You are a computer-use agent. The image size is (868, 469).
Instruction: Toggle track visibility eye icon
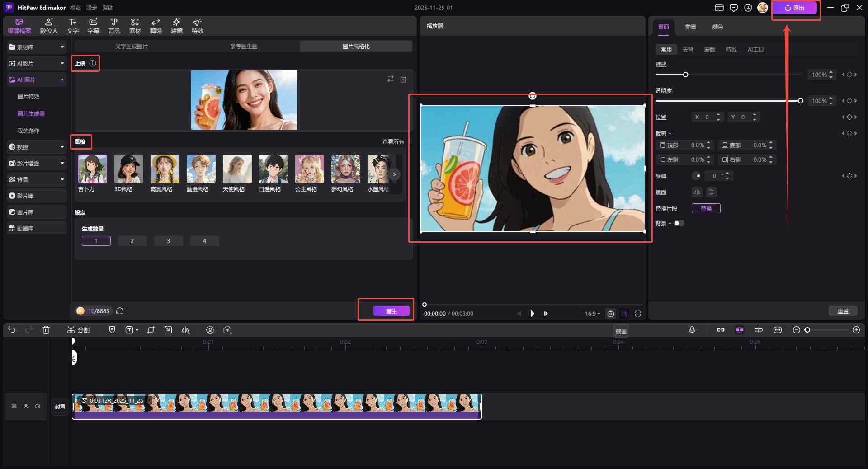point(26,407)
